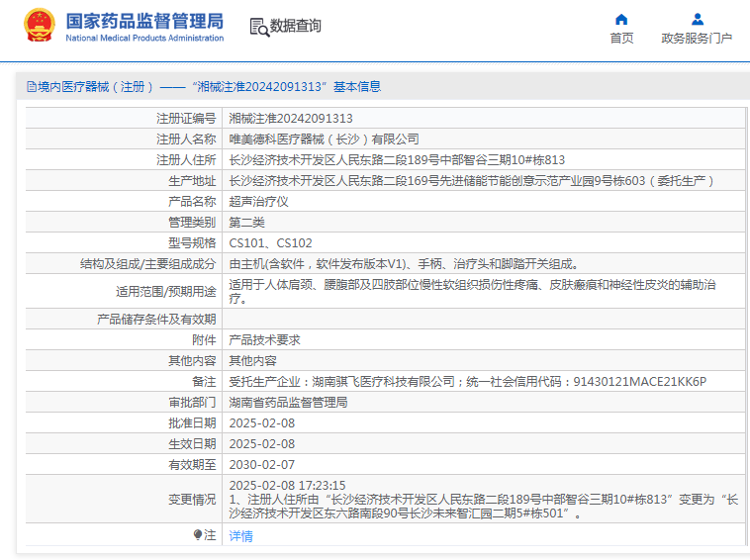Click the document icon before 境内医疗器械

pyautogui.click(x=32, y=86)
